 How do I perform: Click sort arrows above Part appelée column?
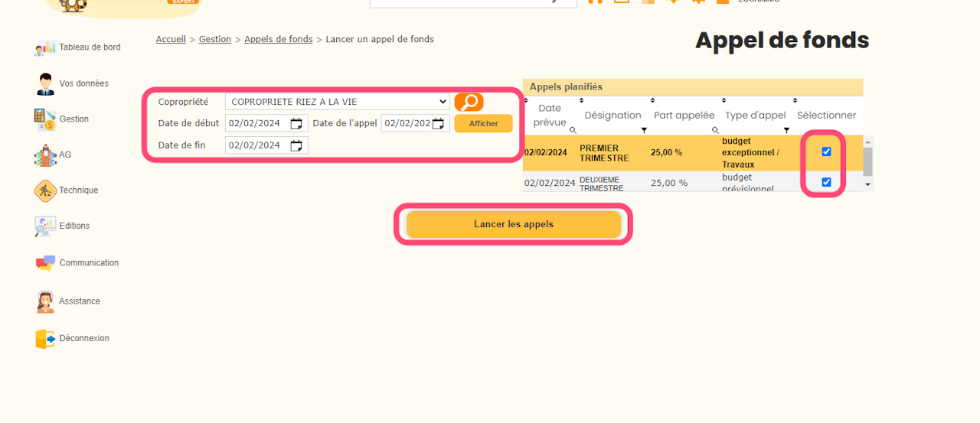[x=652, y=100]
